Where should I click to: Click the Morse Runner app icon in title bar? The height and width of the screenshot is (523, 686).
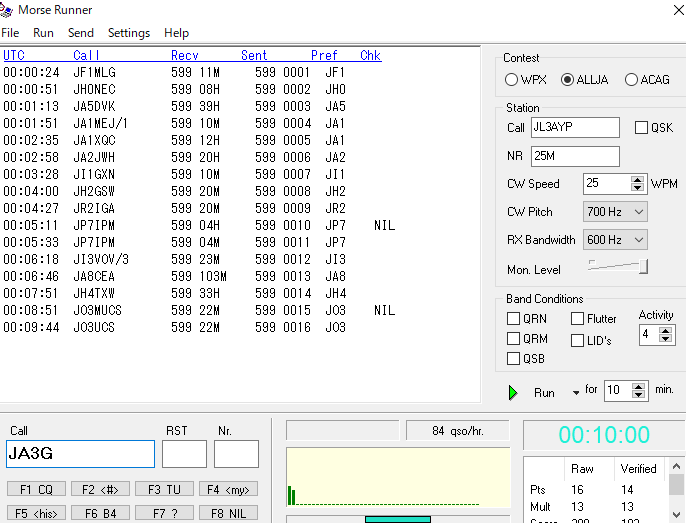click(x=6, y=10)
